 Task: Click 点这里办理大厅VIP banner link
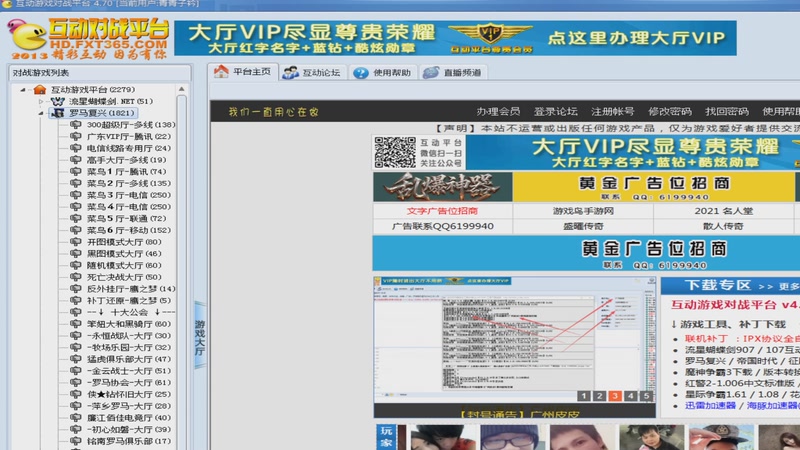[636, 38]
